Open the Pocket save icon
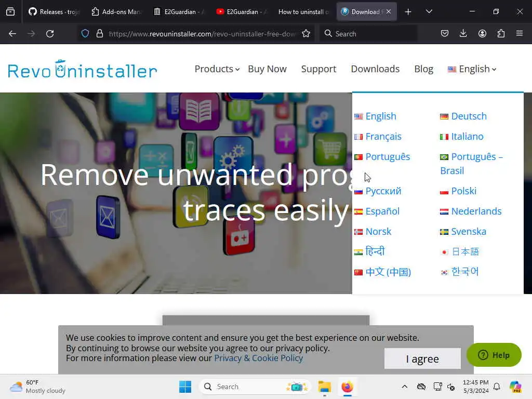The image size is (532, 399). coord(445,33)
